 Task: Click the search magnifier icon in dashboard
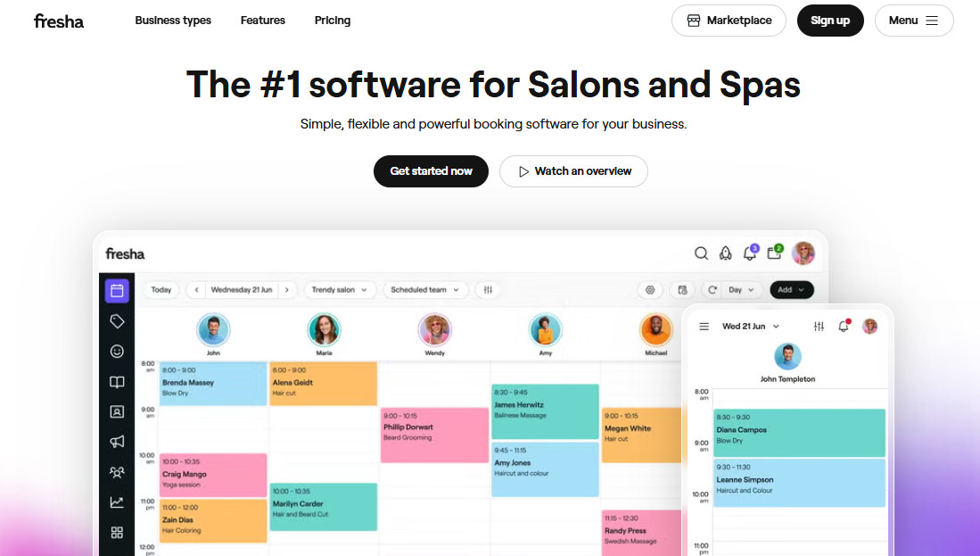701,253
